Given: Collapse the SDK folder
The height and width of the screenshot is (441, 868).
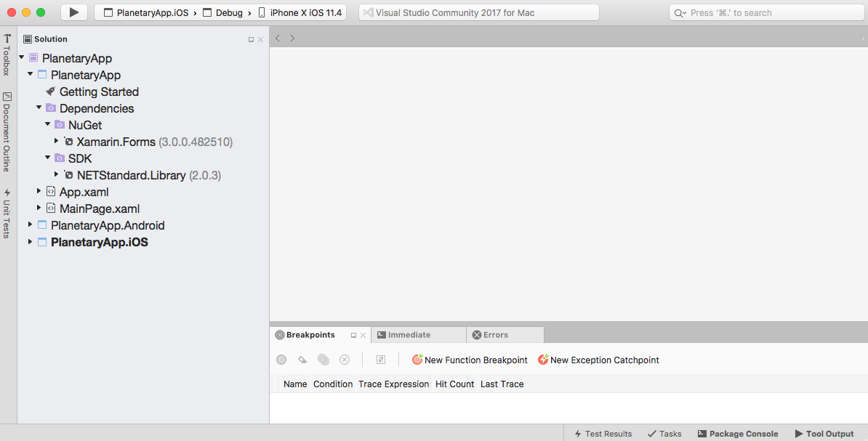Looking at the screenshot, I should click(x=48, y=158).
